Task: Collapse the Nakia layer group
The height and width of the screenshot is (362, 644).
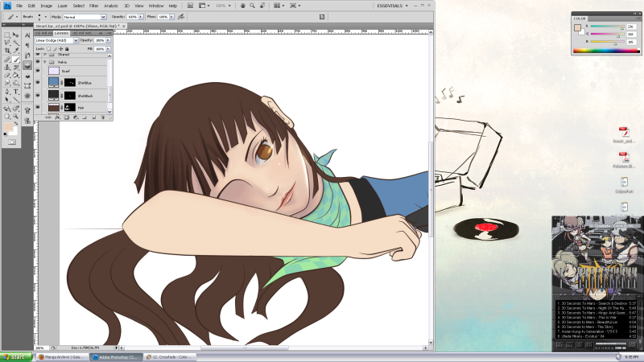Action: (x=45, y=61)
